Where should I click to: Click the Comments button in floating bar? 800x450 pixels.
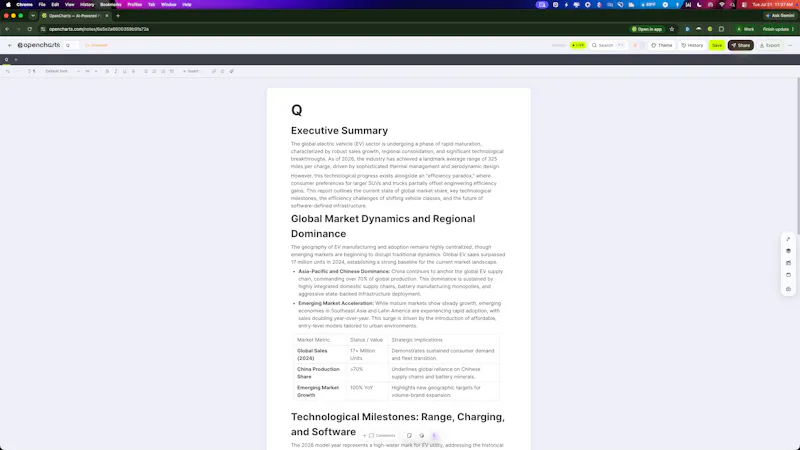tap(382, 436)
